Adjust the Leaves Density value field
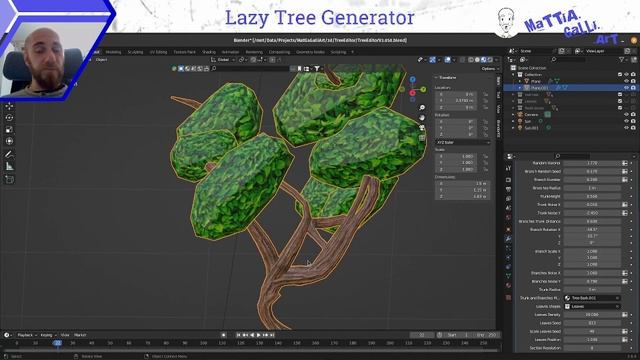Screen dimensions: 640x360 coord(592,315)
